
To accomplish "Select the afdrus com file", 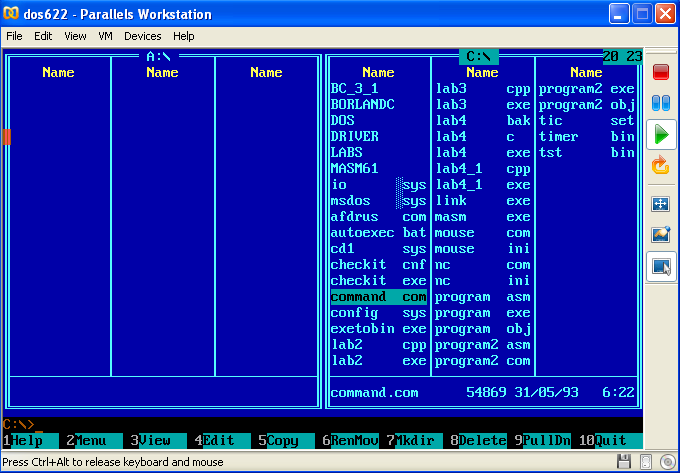I will point(379,217).
